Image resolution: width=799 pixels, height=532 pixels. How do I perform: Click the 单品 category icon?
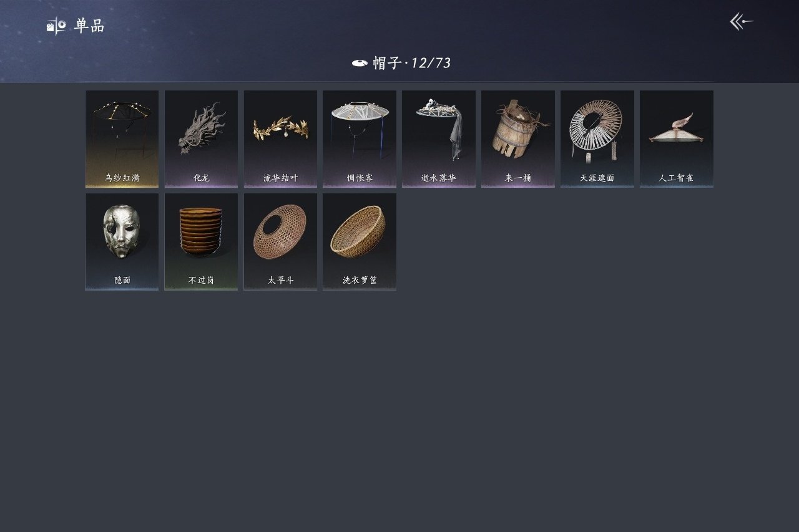pos(56,26)
